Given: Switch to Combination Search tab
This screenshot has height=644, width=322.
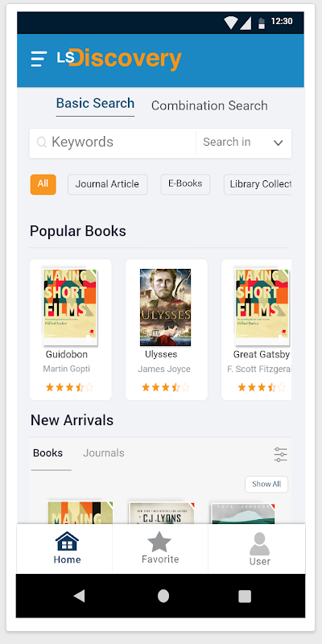Looking at the screenshot, I should click(209, 105).
